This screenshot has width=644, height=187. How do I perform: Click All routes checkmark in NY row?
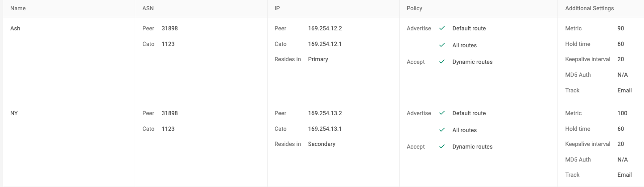442,130
